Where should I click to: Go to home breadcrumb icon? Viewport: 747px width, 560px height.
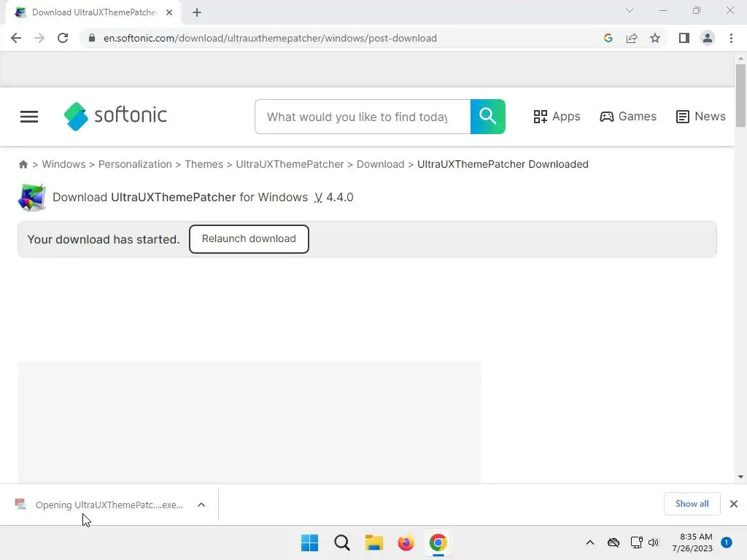(23, 164)
